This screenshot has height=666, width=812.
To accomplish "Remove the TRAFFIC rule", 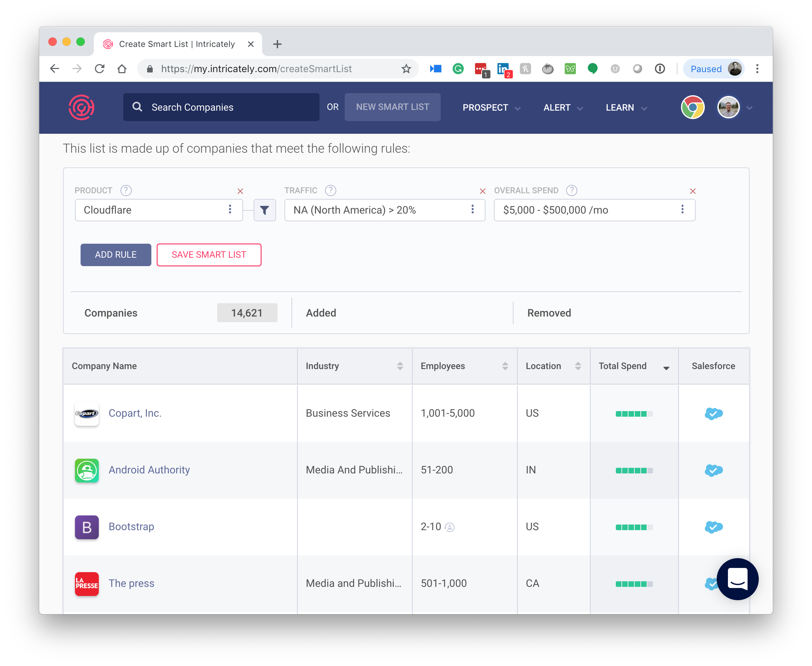I will [x=482, y=191].
